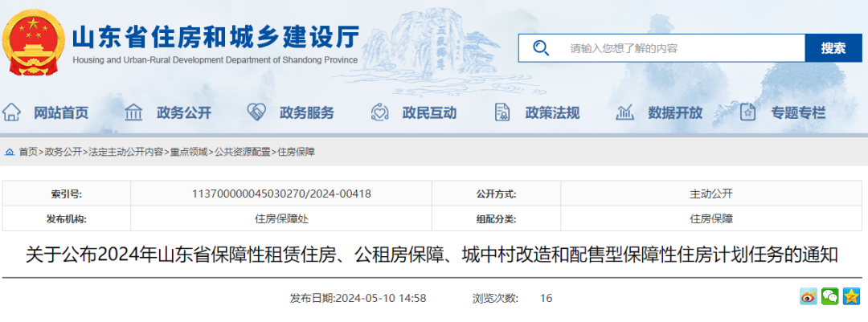
Task: Open the 政民互动 menu item
Action: (429, 113)
